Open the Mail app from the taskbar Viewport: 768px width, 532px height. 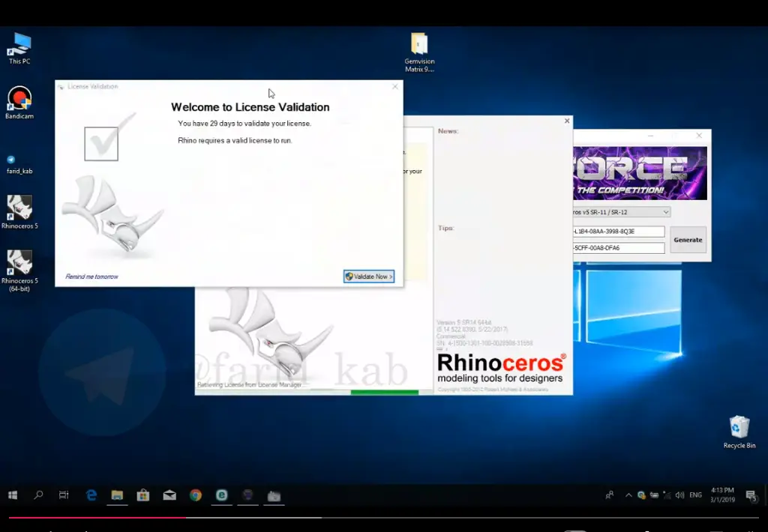coord(169,495)
